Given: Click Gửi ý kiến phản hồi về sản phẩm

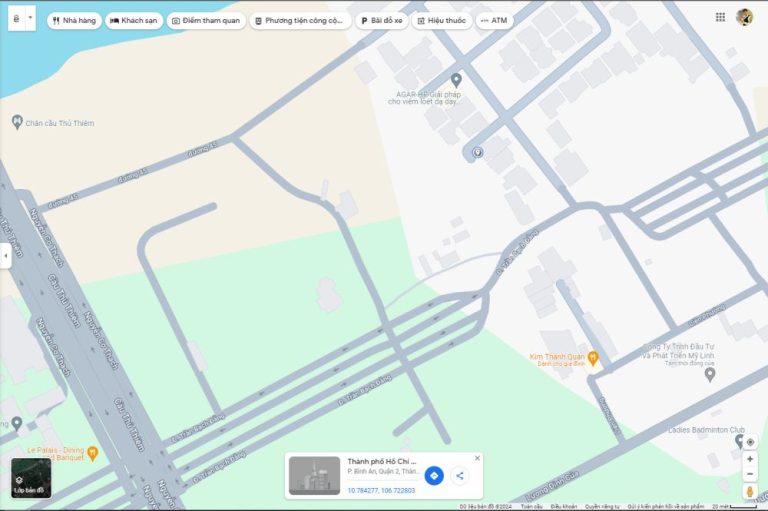Looking at the screenshot, I should [x=666, y=507].
